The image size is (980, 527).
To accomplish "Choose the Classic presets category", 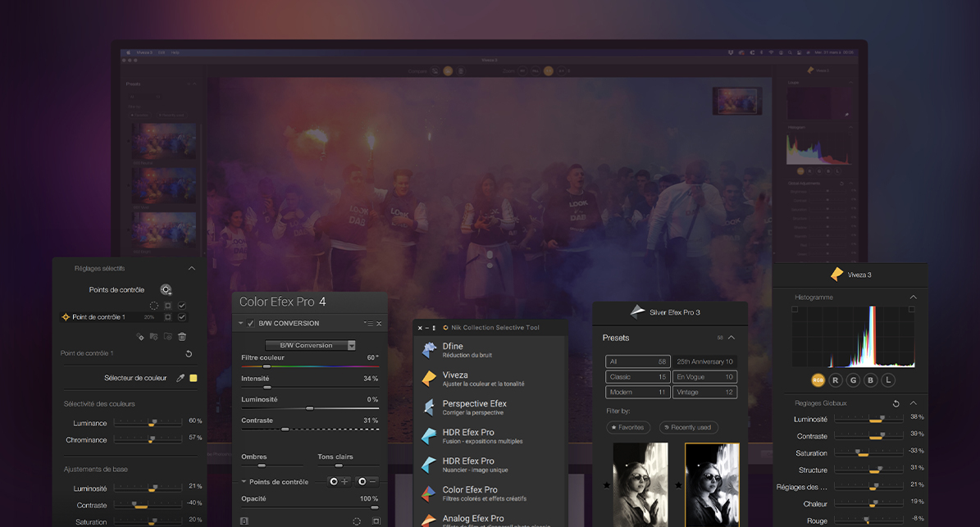I will pos(637,377).
